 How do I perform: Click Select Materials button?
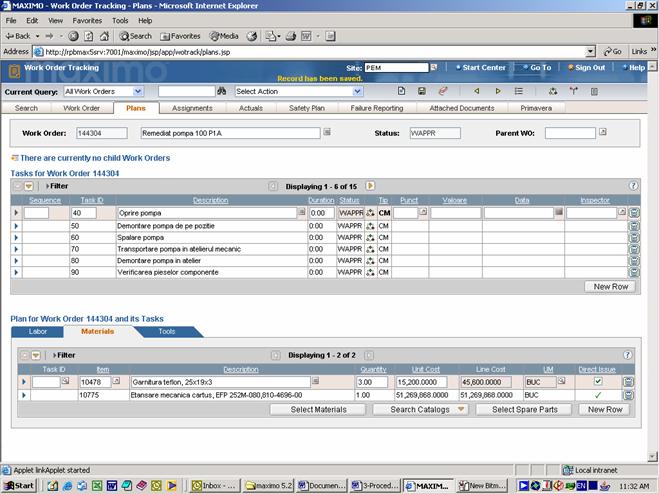tap(318, 409)
